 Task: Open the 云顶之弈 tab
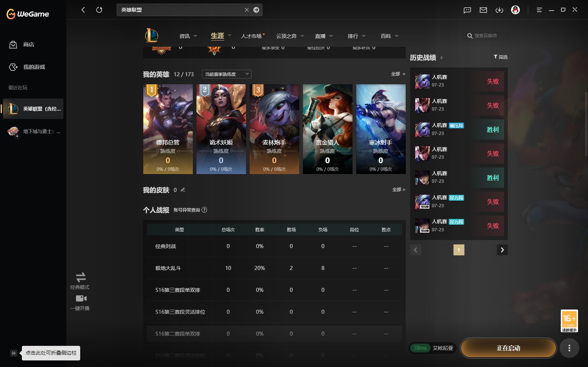pos(286,36)
